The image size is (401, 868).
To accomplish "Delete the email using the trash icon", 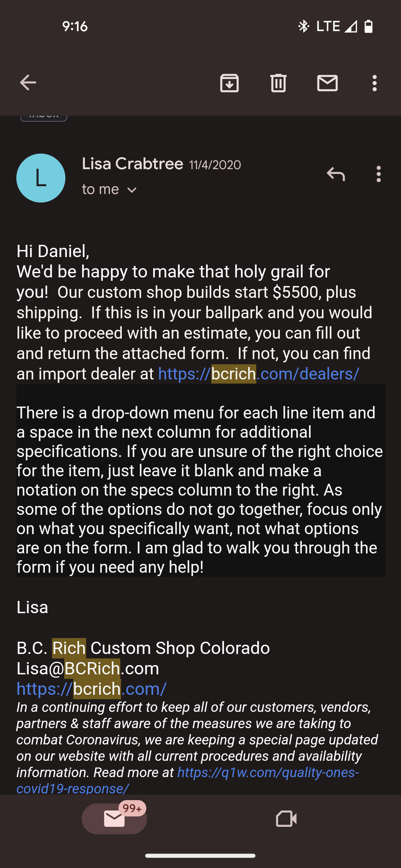I will click(278, 83).
